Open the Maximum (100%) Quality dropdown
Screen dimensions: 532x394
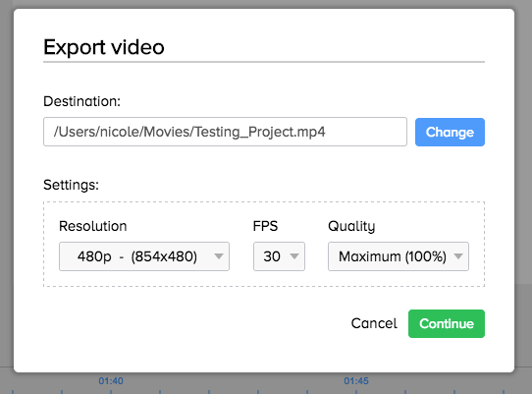(399, 256)
